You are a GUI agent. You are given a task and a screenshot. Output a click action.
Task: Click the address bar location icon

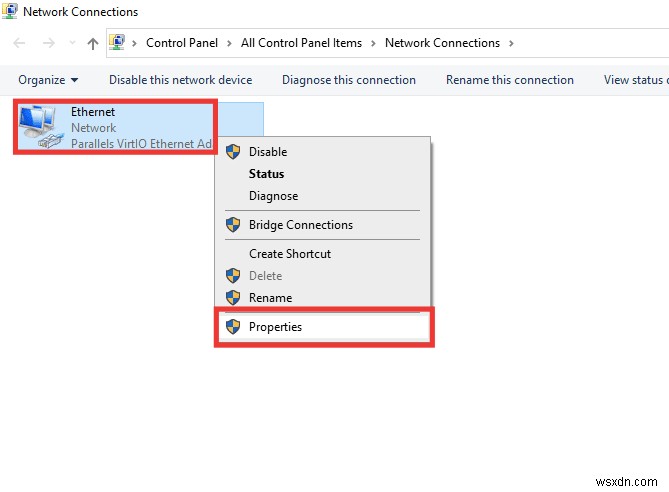(x=117, y=43)
